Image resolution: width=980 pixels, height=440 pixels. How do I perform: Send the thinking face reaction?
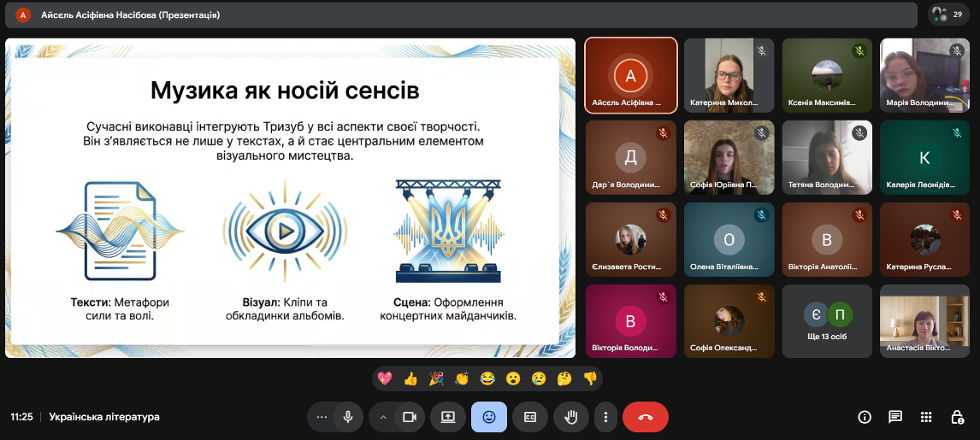[564, 378]
